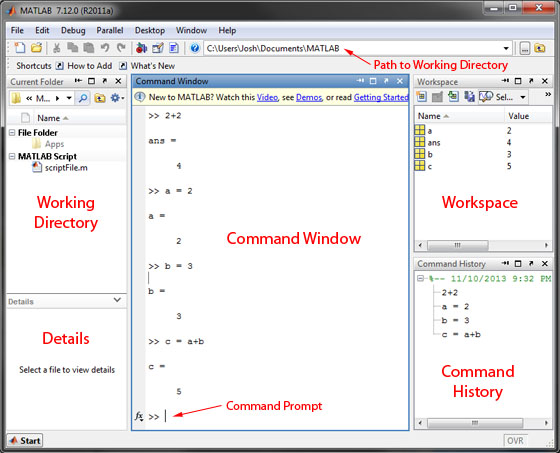The width and height of the screenshot is (560, 453).
Task: Click the up-folder icon in Current Folder panel
Action: pos(100,98)
